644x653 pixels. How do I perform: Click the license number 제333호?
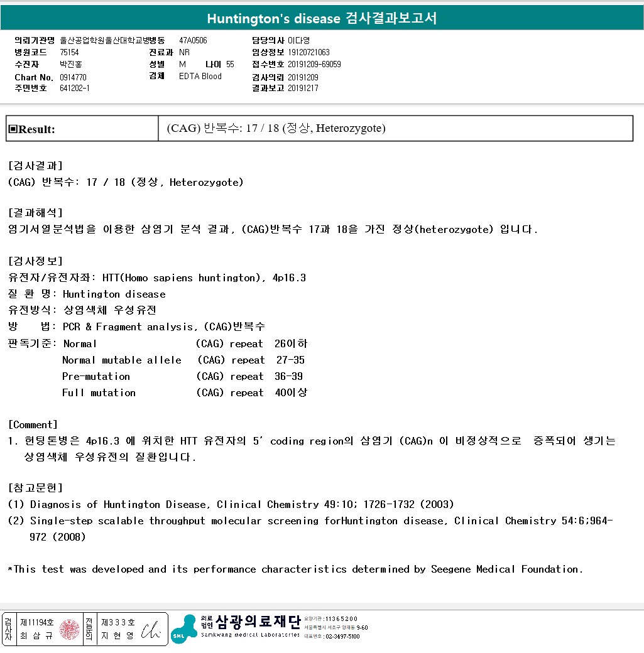pyautogui.click(x=118, y=623)
